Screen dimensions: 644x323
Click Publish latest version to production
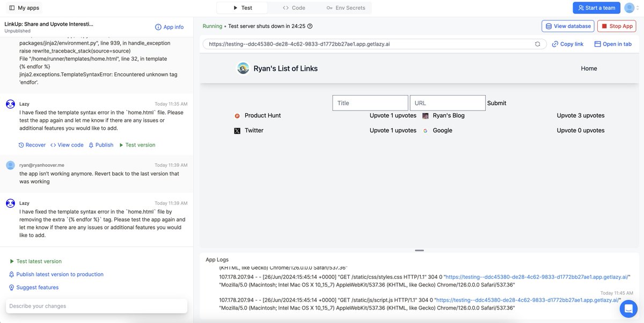coord(56,274)
